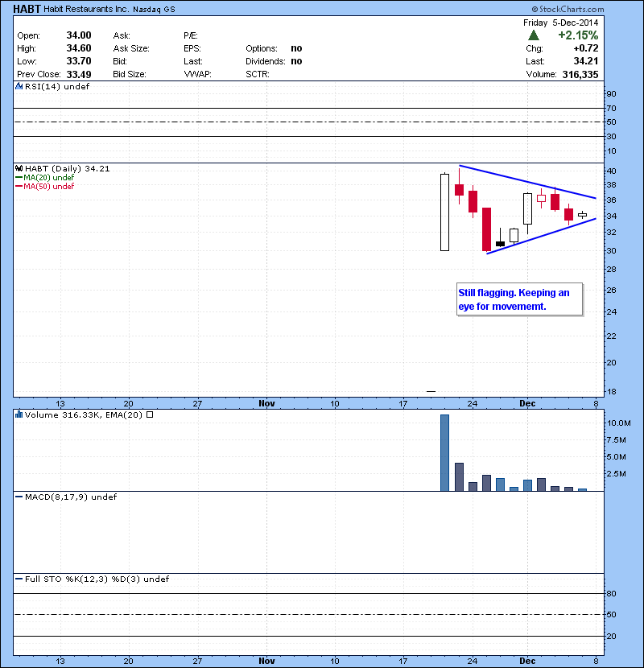Click the Dec label on price chart axis

[x=527, y=403]
